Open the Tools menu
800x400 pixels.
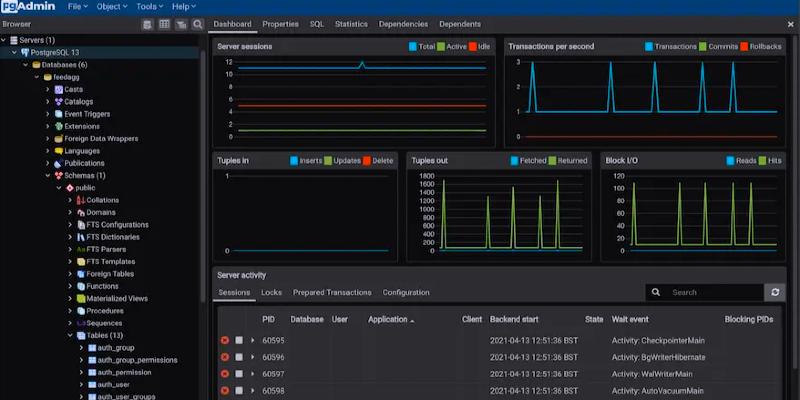149,7
